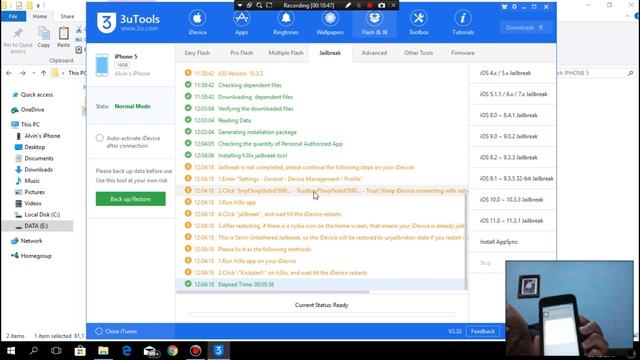640x360 pixels.
Task: Click the Current Status progress bar
Action: (x=322, y=315)
